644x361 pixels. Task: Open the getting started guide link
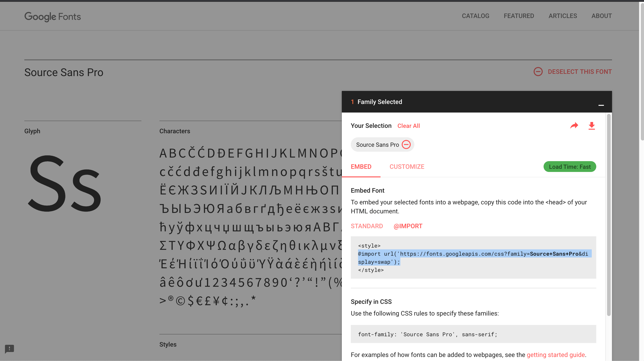(556, 355)
